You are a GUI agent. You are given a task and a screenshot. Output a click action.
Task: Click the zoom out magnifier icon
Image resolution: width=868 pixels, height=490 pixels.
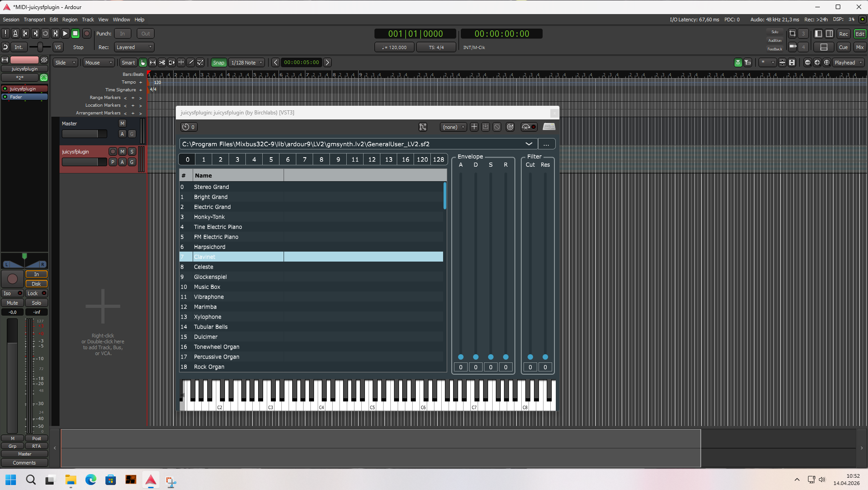point(808,63)
